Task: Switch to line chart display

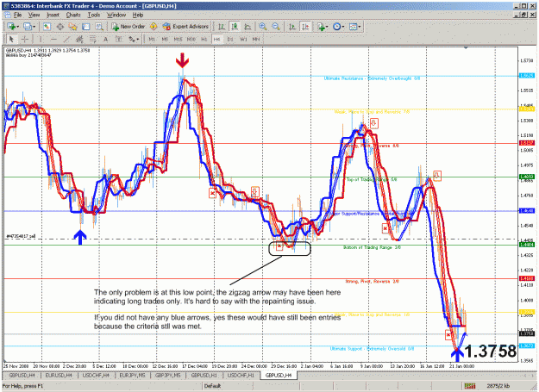Action: (x=248, y=27)
